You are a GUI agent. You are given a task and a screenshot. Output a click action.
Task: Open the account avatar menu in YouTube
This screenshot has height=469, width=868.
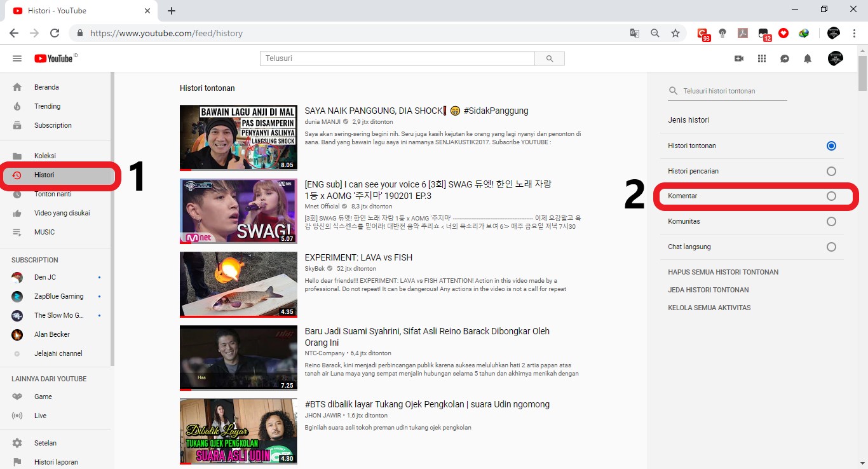point(836,58)
